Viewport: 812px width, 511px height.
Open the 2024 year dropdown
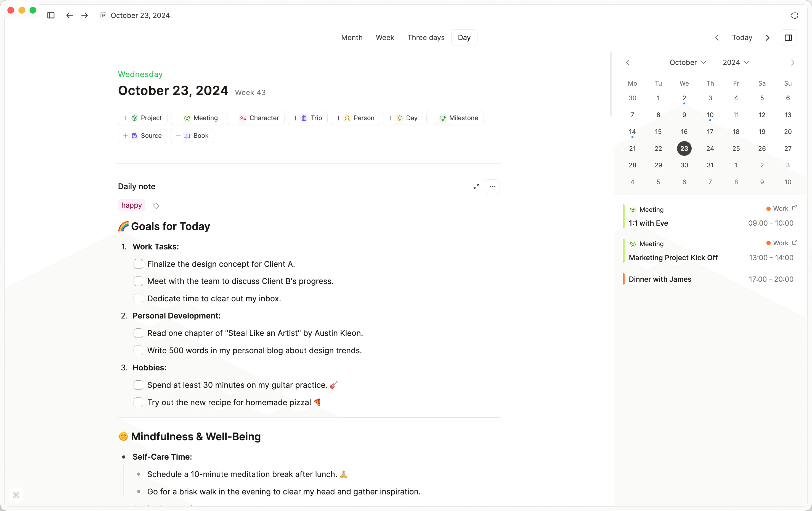pyautogui.click(x=736, y=62)
